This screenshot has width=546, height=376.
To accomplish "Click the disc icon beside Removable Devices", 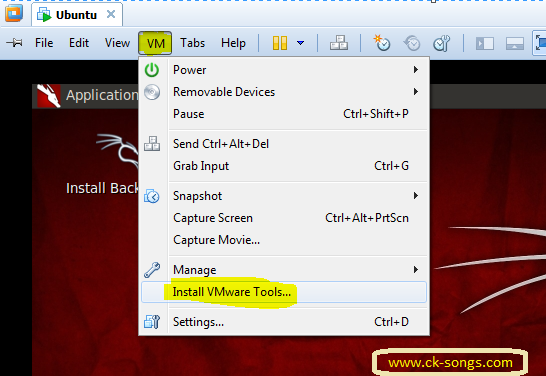I will [152, 92].
